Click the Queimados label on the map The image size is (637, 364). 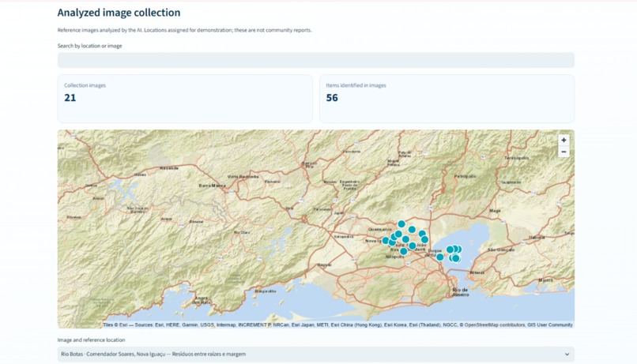click(x=380, y=229)
